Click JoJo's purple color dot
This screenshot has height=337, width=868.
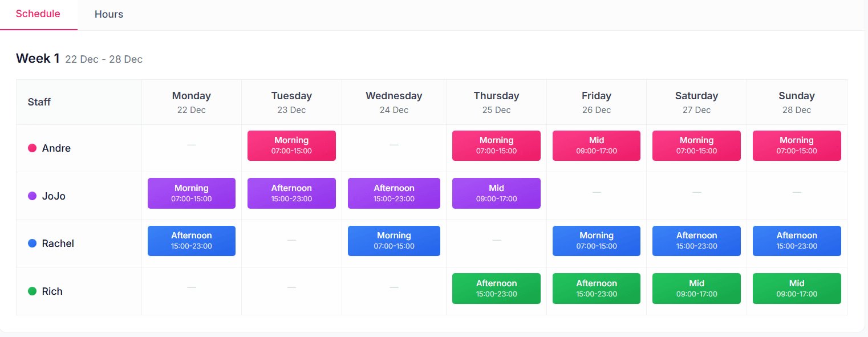(x=33, y=196)
